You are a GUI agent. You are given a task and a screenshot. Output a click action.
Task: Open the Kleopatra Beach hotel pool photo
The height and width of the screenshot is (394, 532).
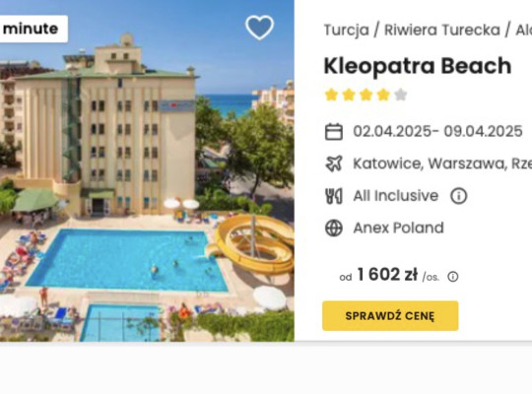(x=147, y=170)
